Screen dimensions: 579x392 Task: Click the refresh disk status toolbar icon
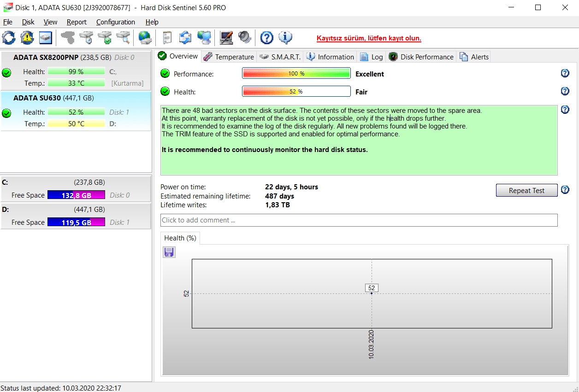click(9, 38)
